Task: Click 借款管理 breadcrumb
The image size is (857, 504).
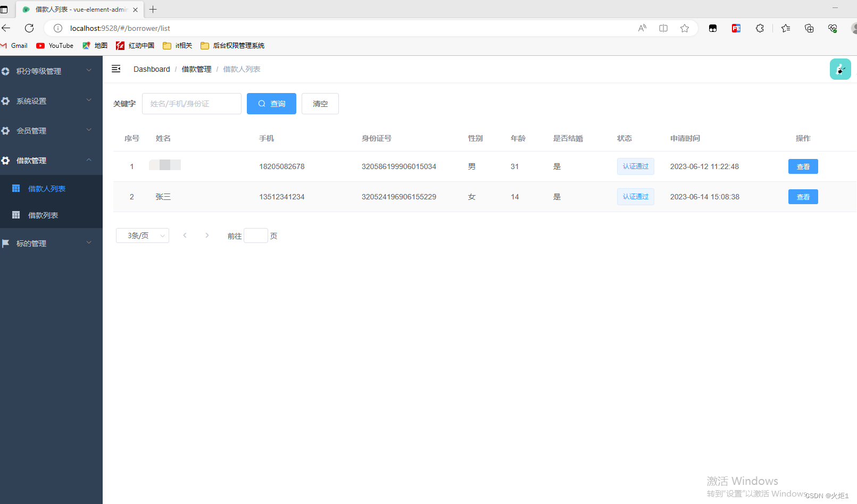Action: 196,69
